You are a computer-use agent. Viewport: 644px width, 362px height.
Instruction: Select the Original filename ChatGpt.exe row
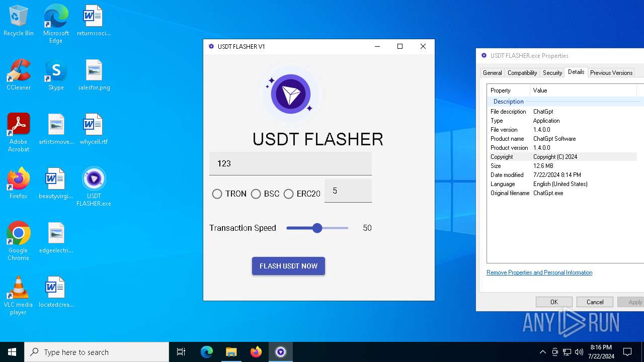(562, 193)
